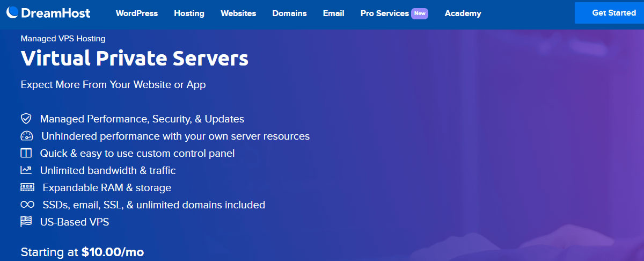Click 'Quick & easy to use custom control panel'
Viewport: 644px width, 261px height.
coord(137,153)
